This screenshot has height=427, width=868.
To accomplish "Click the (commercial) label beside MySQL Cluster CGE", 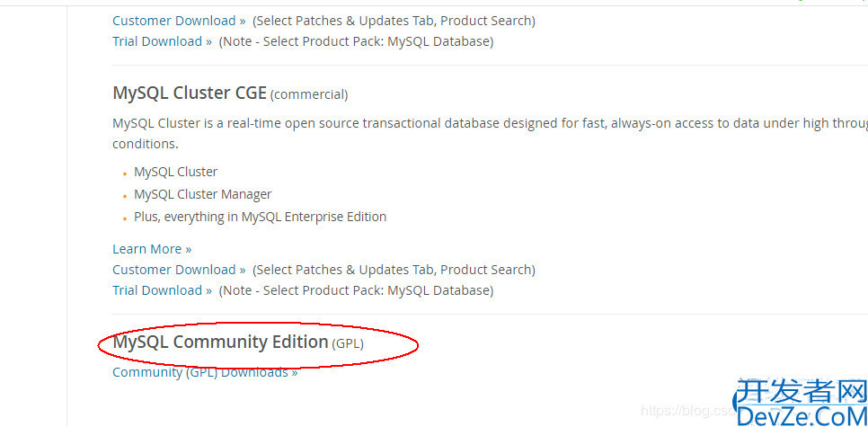I will coord(309,94).
